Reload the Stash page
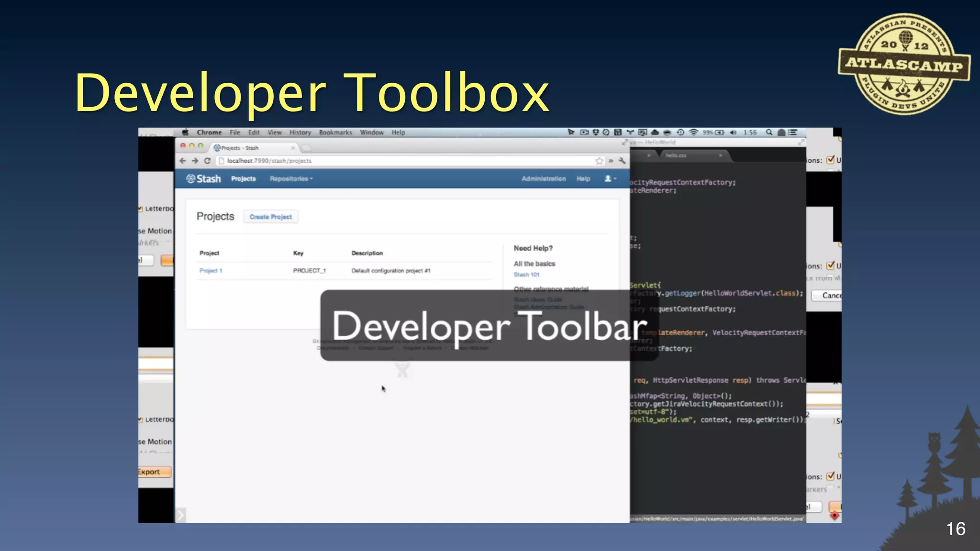 (207, 161)
